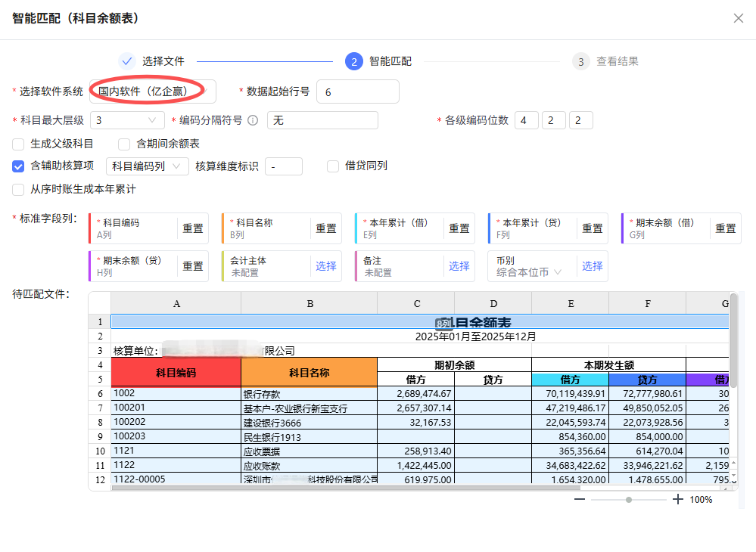756x552 pixels.
Task: Uncheck the 含辅助核算项 checkbox
Action: [x=18, y=166]
